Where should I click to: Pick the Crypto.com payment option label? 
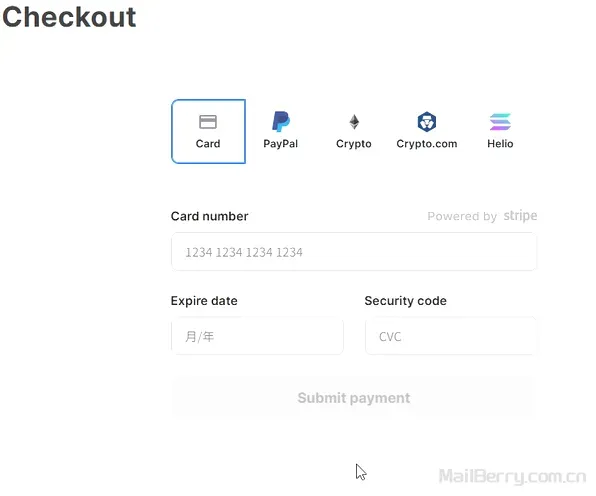(x=427, y=144)
